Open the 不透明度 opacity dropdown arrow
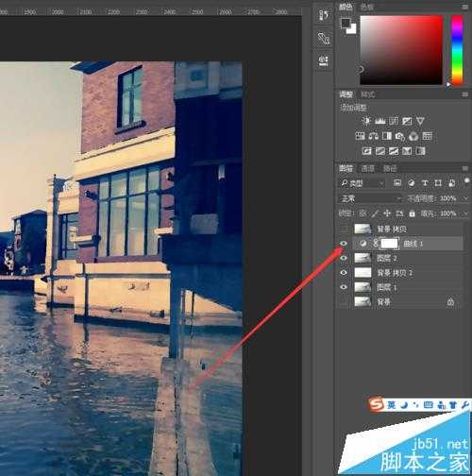The image size is (472, 476). coord(465,198)
